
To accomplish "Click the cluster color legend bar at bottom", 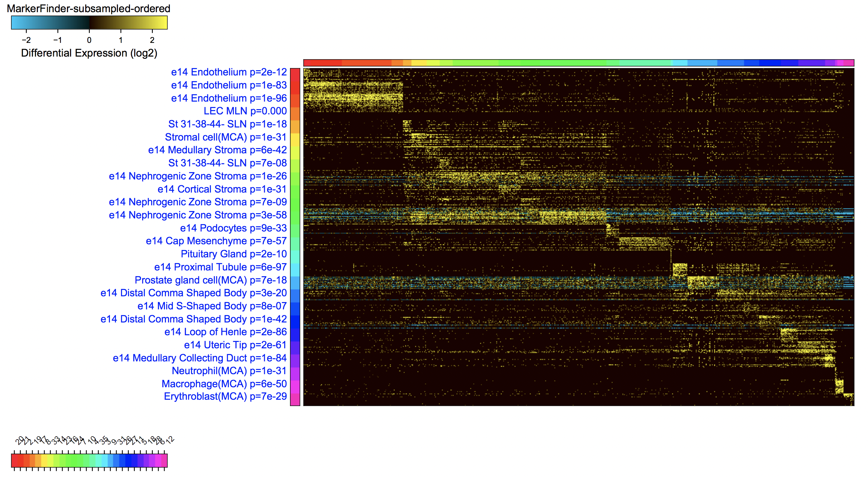I will (x=89, y=461).
